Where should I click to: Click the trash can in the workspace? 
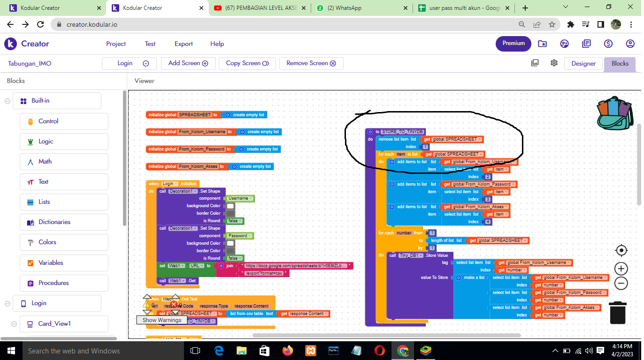coord(618,313)
